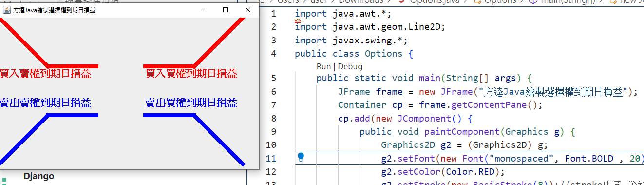The width and height of the screenshot is (644, 185).
Task: Click the Debug CodeLens above main method
Action: click(x=350, y=66)
